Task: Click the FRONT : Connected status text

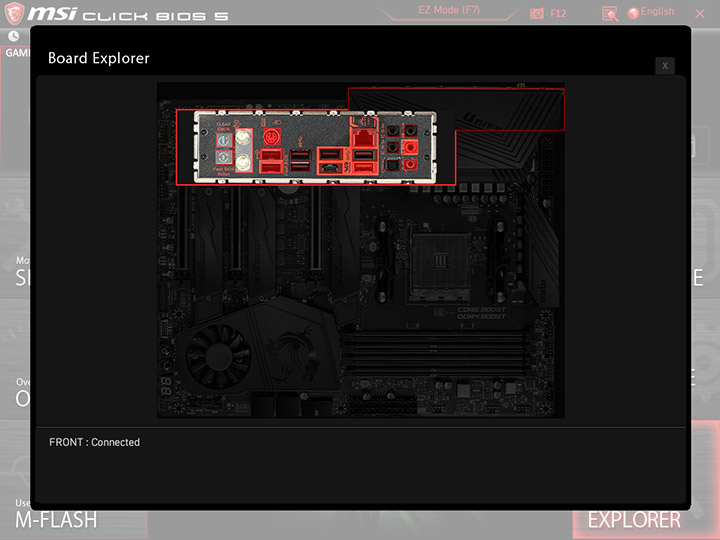Action: tap(95, 442)
